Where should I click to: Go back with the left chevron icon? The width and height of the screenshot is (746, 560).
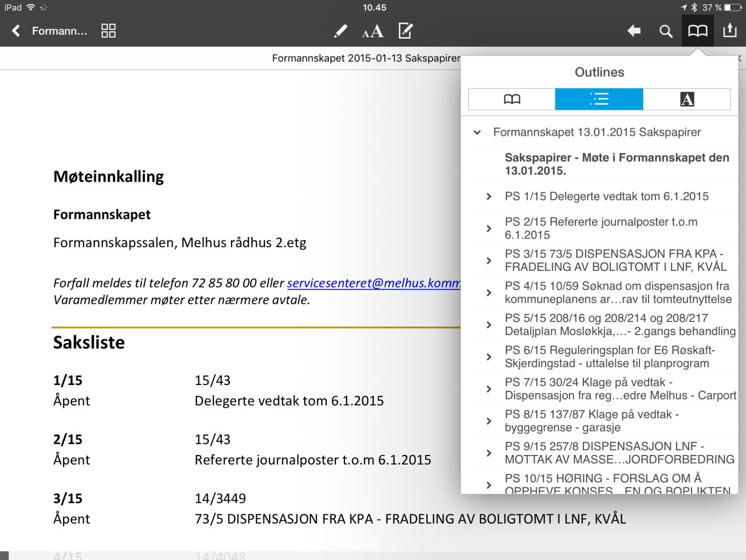tap(16, 31)
